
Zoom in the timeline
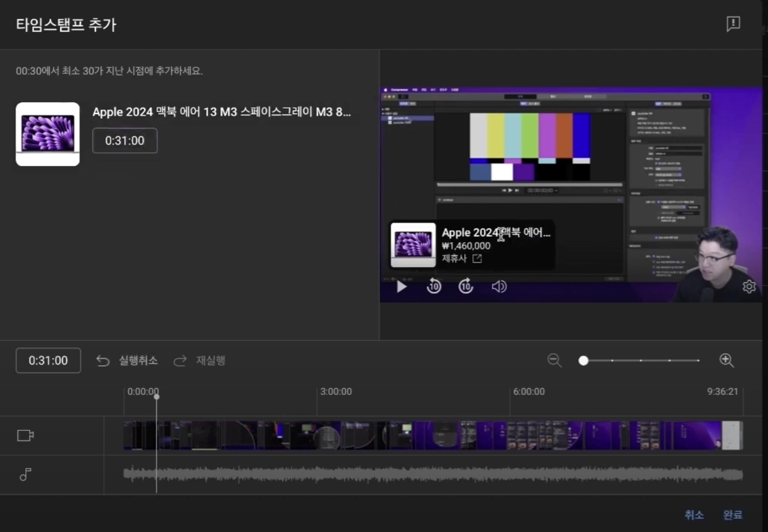[x=727, y=360]
